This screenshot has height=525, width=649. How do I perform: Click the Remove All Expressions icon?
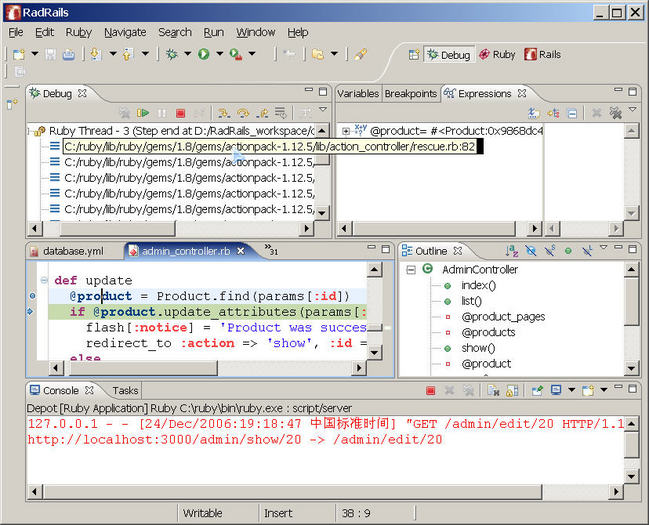coord(615,113)
